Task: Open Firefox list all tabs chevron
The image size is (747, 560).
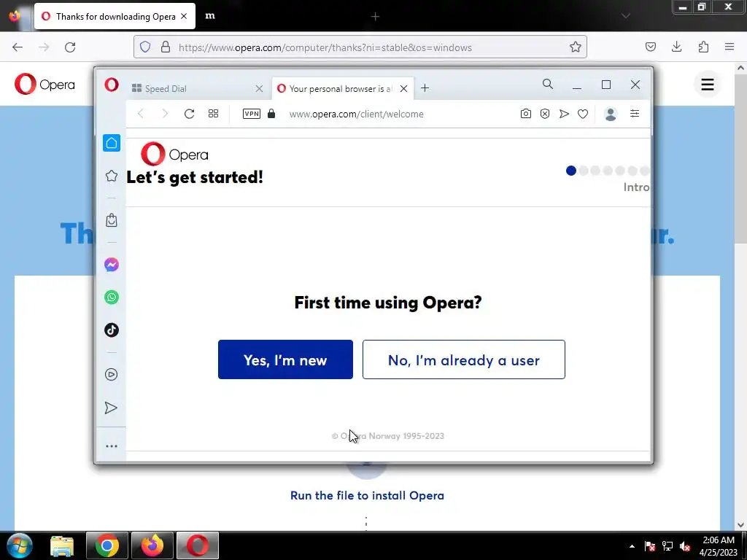Action: pyautogui.click(x=626, y=16)
